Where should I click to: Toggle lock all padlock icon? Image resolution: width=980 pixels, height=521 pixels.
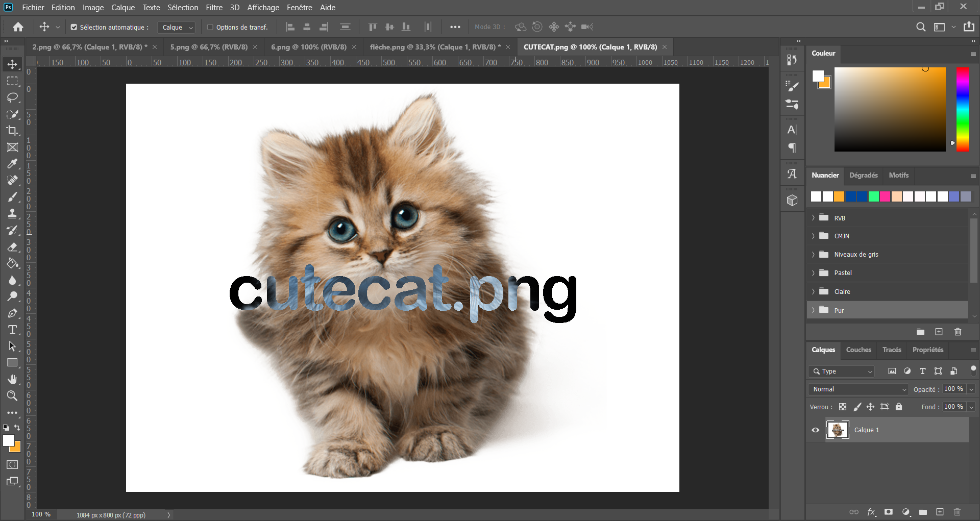click(899, 407)
